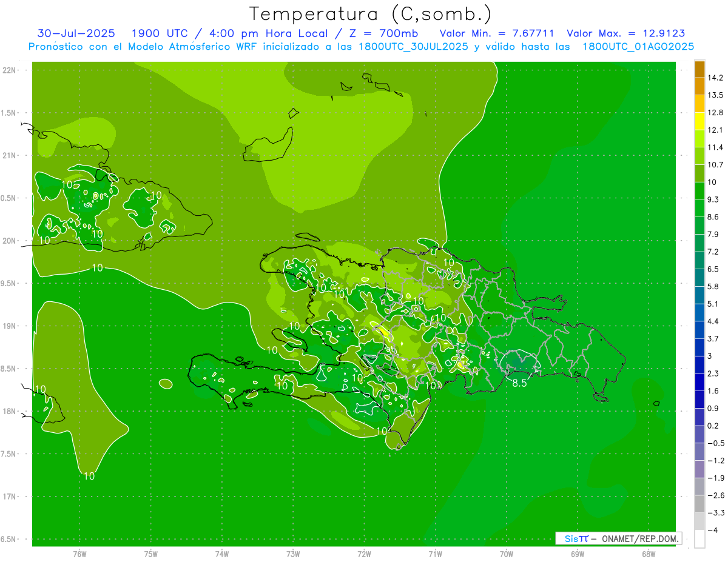728x562 pixels.
Task: Click the 13.5 legend value
Action: (x=715, y=95)
